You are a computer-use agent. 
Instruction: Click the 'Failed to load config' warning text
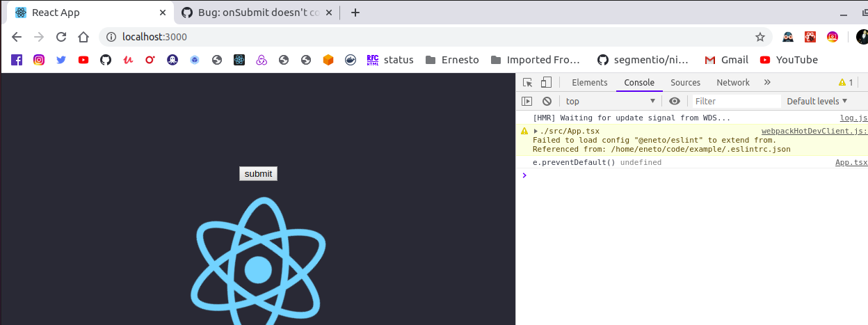coord(654,140)
